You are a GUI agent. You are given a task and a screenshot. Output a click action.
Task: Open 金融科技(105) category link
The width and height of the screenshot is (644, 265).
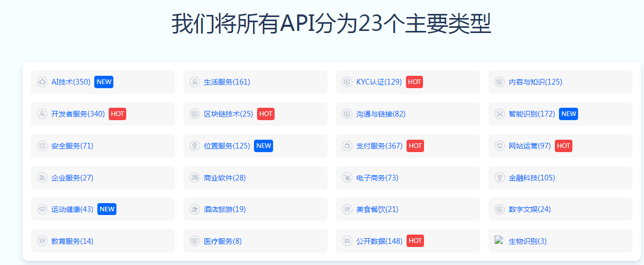click(532, 178)
